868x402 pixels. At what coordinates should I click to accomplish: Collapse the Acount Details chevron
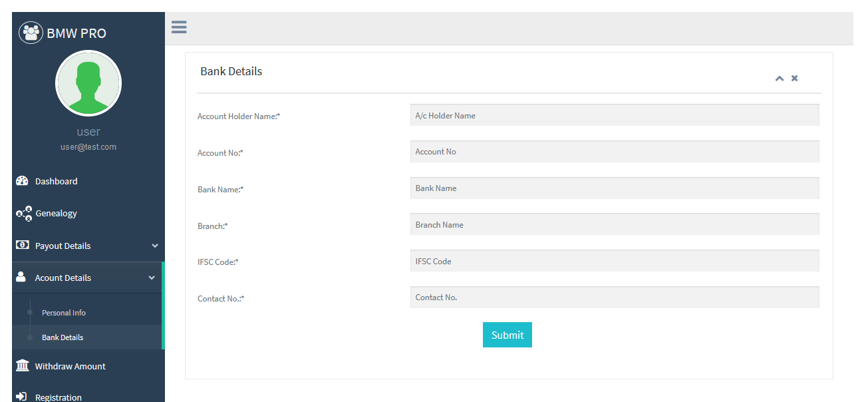(152, 278)
